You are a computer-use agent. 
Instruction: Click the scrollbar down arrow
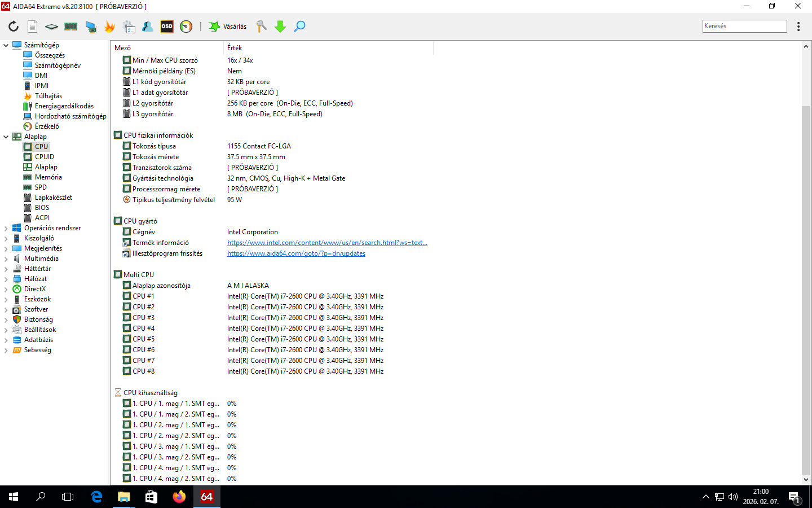point(806,480)
